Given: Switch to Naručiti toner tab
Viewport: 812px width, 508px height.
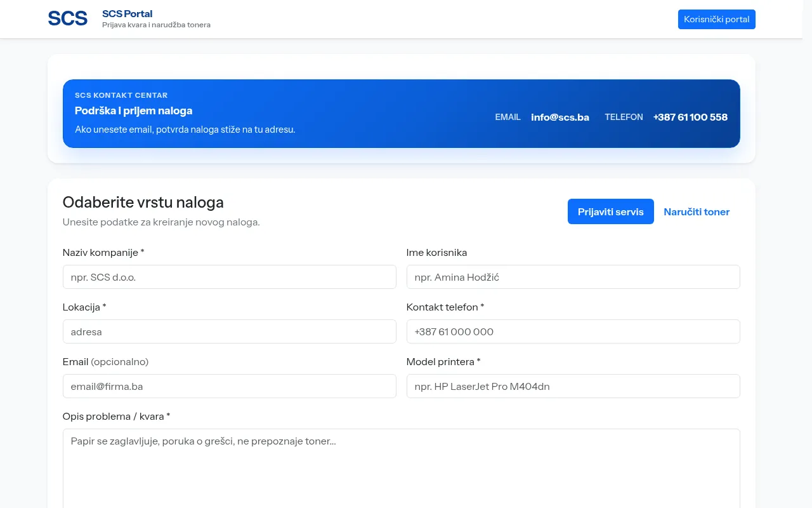Looking at the screenshot, I should (x=697, y=211).
